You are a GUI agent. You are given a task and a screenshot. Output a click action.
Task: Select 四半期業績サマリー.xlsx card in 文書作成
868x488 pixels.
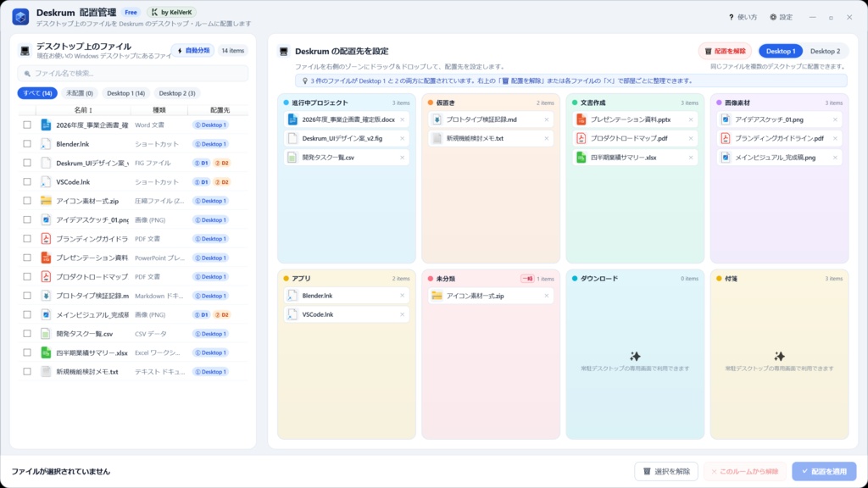pyautogui.click(x=635, y=158)
